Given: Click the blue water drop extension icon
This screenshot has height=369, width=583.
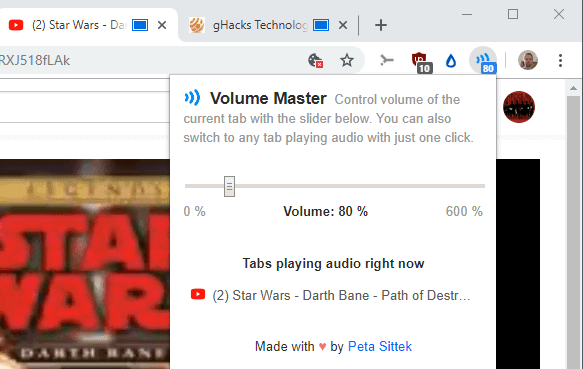Looking at the screenshot, I should pos(451,61).
